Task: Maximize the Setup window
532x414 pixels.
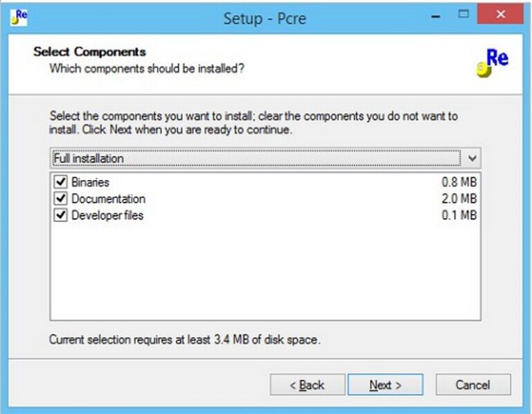Action: 463,15
